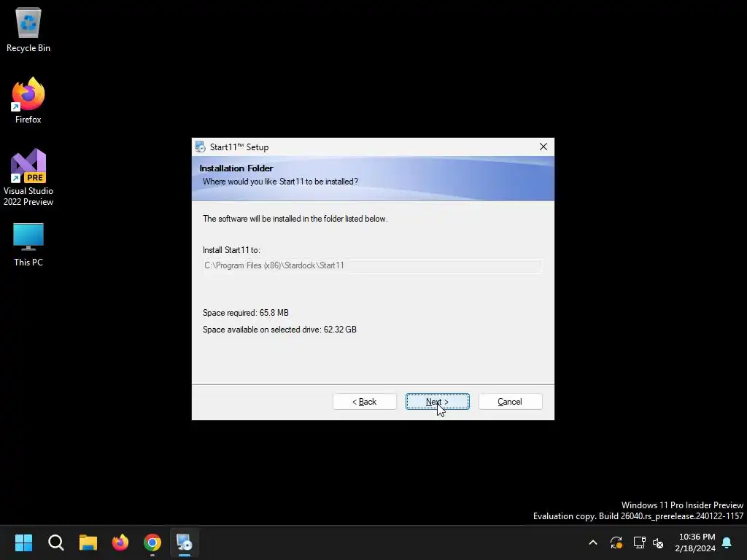Click the install path C:\Program Files (x86)\Stardock\Start11 field

click(372, 265)
